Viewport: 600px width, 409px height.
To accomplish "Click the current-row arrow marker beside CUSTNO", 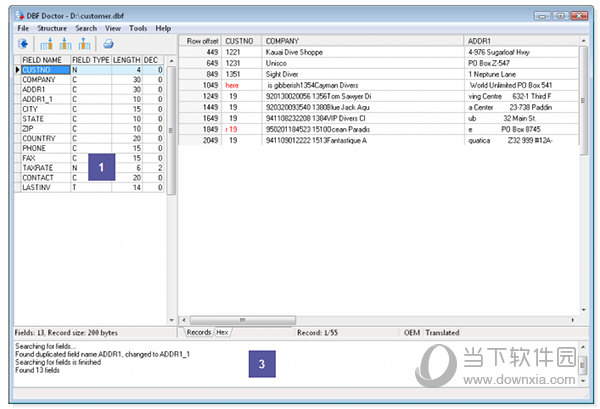I will pyautogui.click(x=18, y=70).
